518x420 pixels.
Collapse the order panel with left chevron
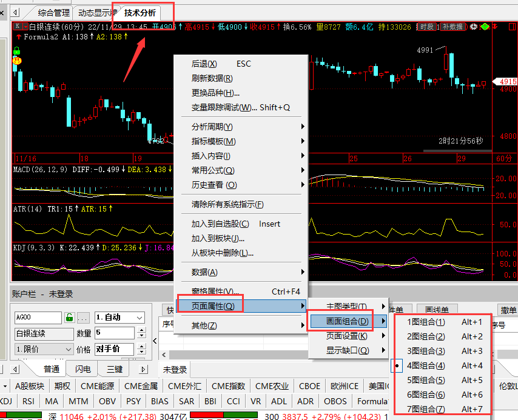coord(155,341)
